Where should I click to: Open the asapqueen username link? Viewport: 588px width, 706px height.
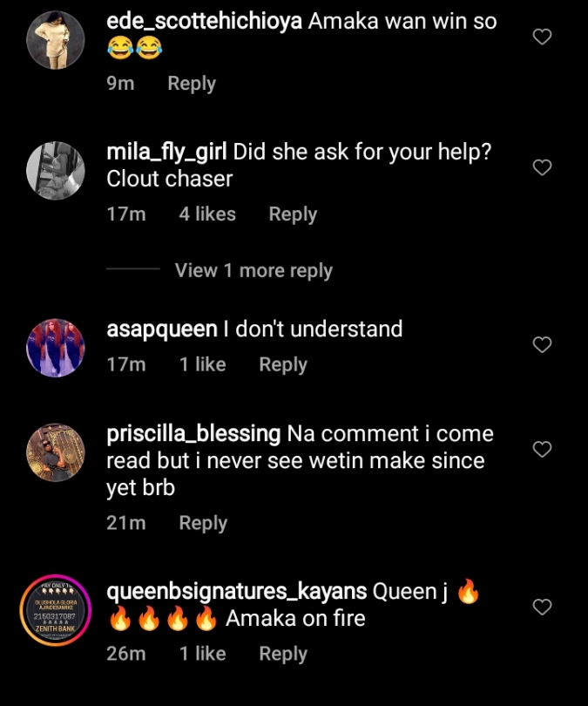pyautogui.click(x=161, y=329)
